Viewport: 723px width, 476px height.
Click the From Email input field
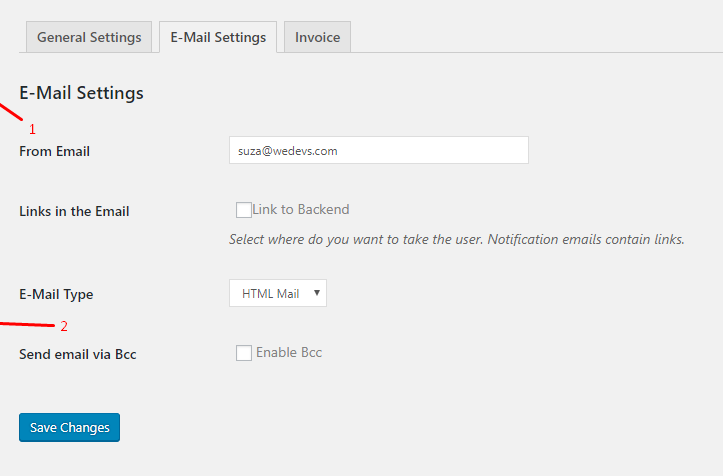click(379, 150)
